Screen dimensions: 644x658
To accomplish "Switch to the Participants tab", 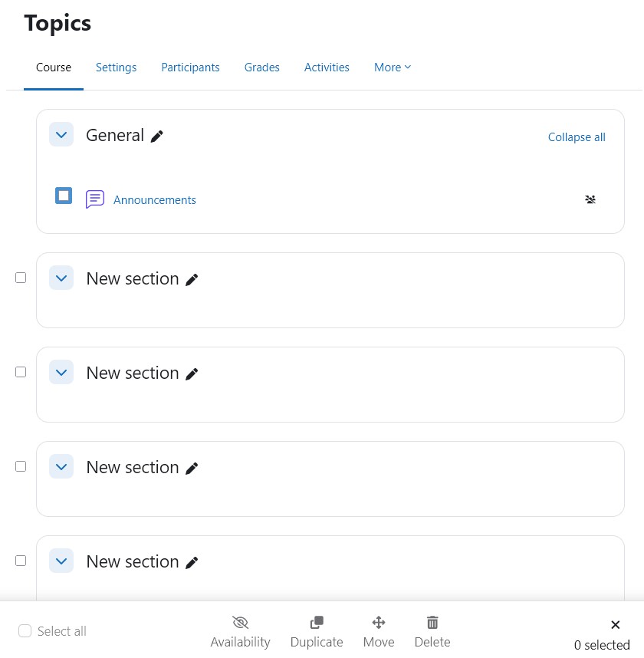I will click(x=190, y=67).
